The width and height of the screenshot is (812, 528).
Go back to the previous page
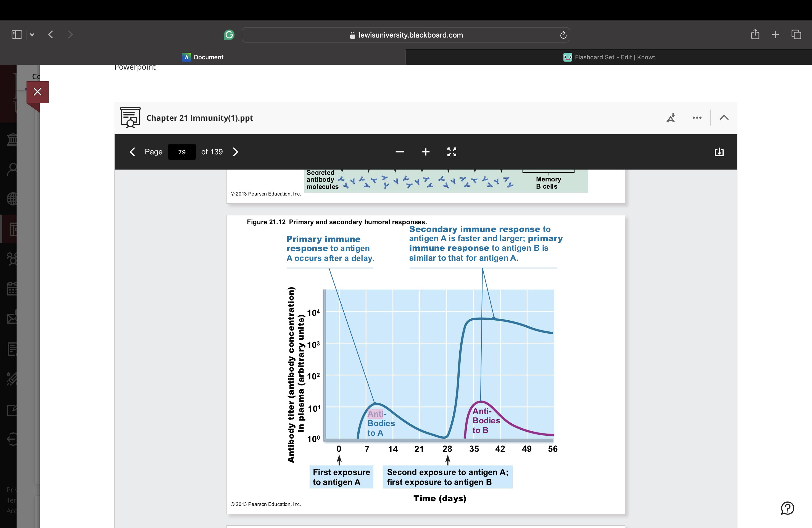[x=51, y=35]
